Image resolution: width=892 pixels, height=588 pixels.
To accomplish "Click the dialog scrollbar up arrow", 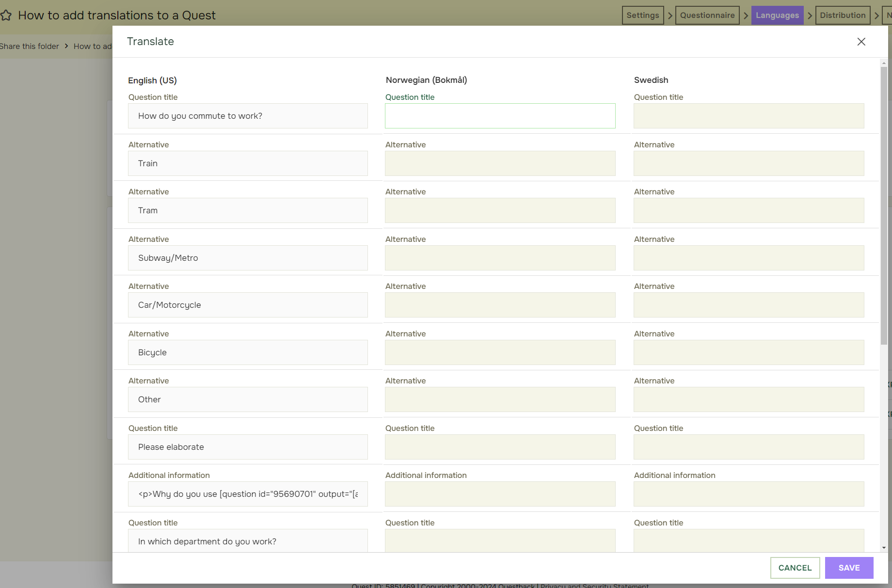I will [884, 63].
